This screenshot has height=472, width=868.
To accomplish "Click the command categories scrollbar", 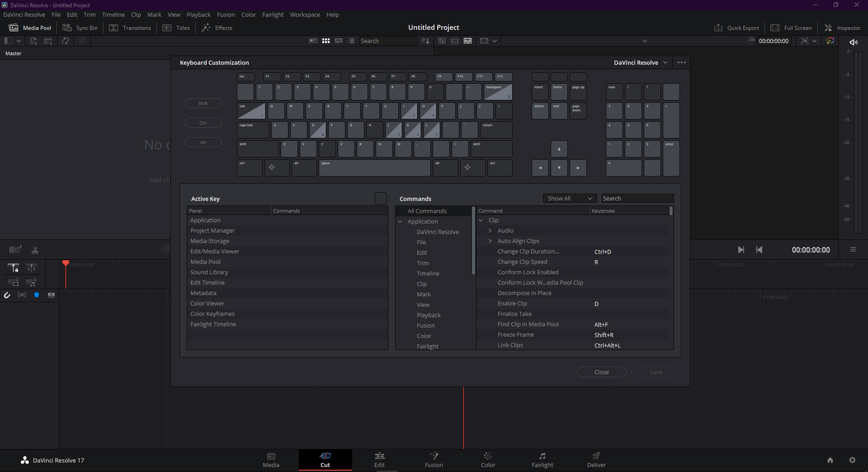I will click(x=473, y=240).
